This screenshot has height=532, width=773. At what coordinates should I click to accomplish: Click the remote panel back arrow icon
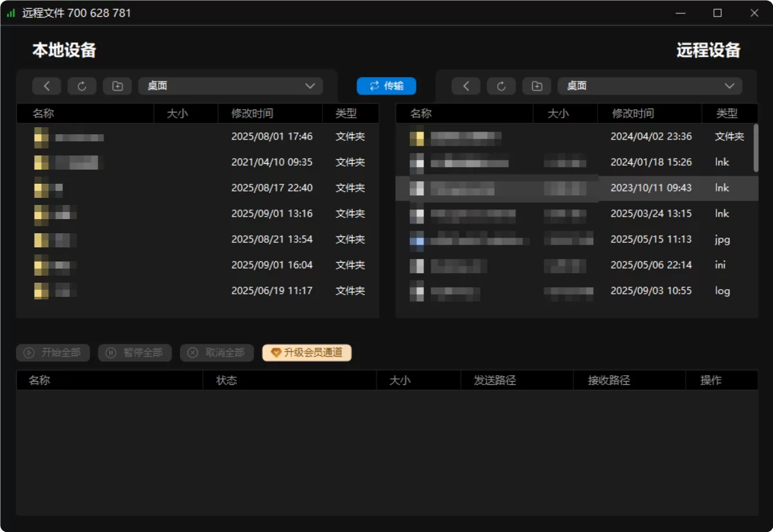pos(466,86)
